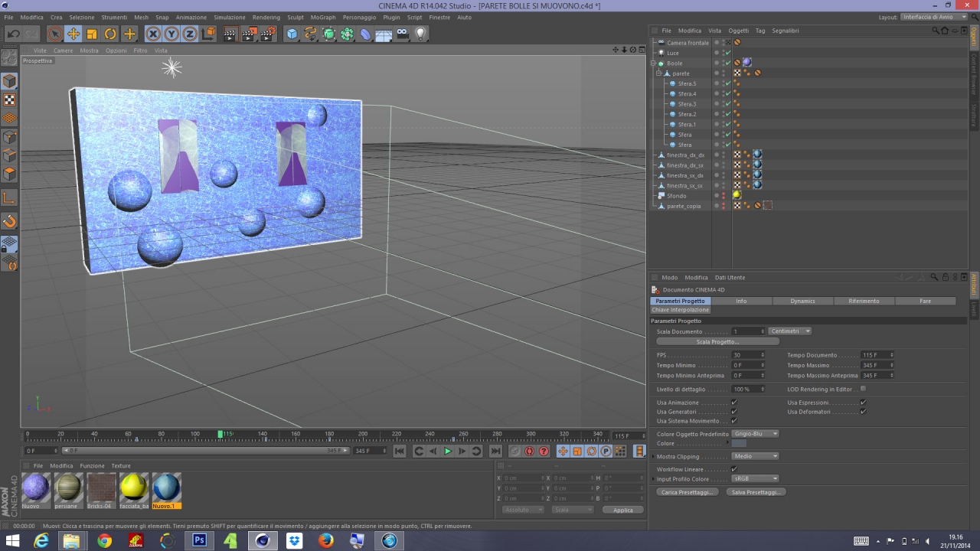Screen dimensions: 980x551
Task: Switch to the Dynamics tab
Action: click(x=802, y=301)
